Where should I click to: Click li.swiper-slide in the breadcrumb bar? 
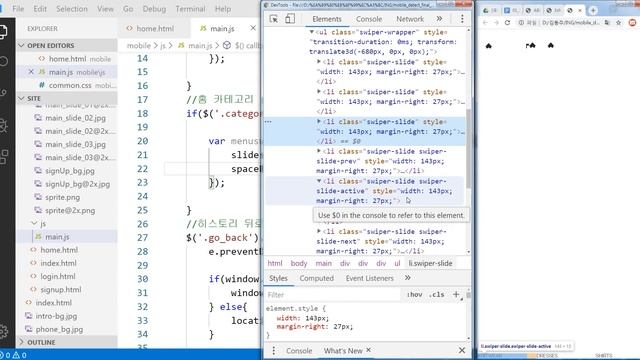click(x=430, y=263)
